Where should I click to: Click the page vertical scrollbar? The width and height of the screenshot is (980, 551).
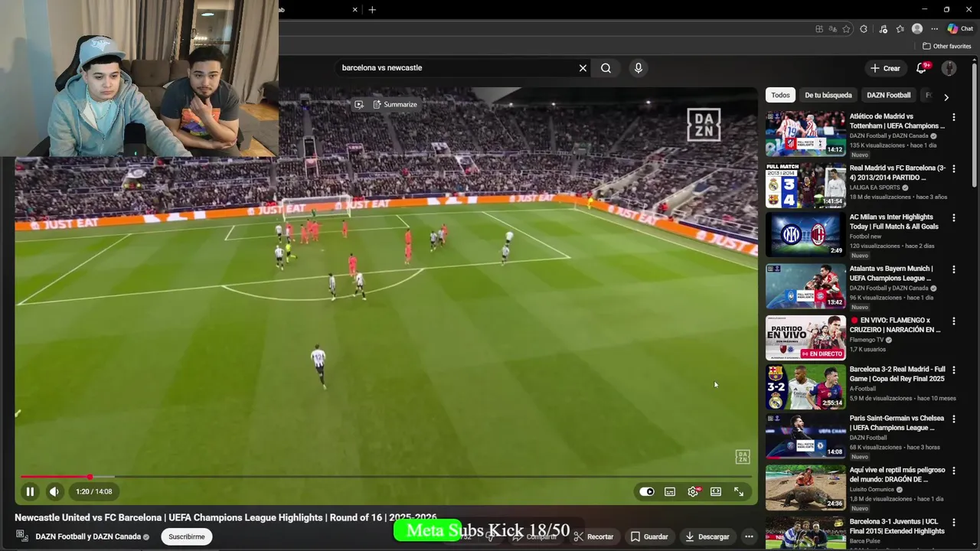coord(975,126)
